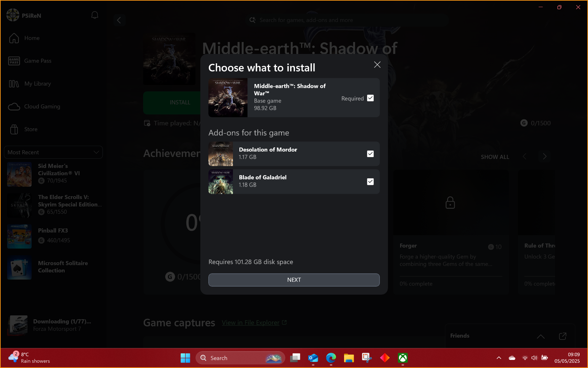This screenshot has height=368, width=588.
Task: Click the NEXT button
Action: tap(294, 280)
